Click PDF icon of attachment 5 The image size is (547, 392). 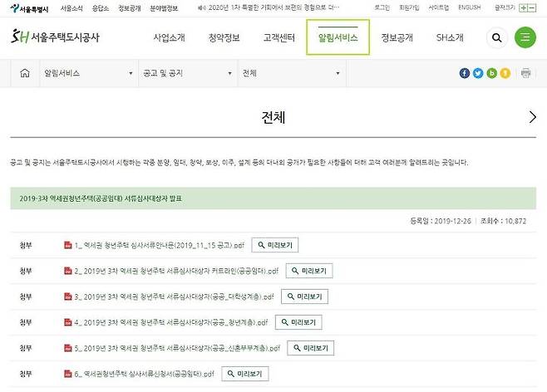67,348
